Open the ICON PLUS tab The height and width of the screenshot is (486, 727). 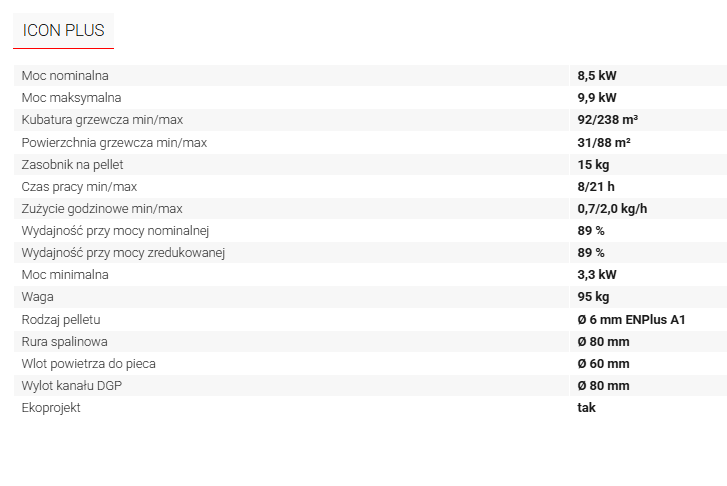pyautogui.click(x=64, y=31)
